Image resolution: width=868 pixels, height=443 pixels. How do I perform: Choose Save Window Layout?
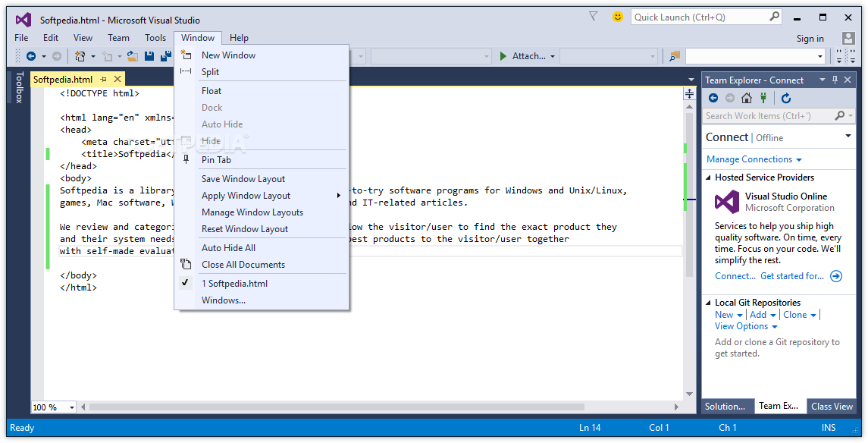coord(262,179)
